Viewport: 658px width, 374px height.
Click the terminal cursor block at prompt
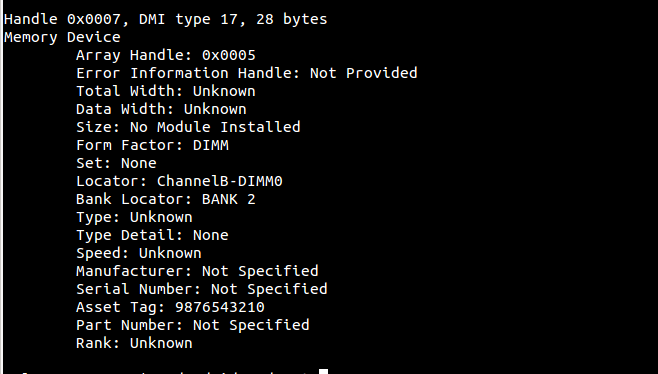(323, 371)
